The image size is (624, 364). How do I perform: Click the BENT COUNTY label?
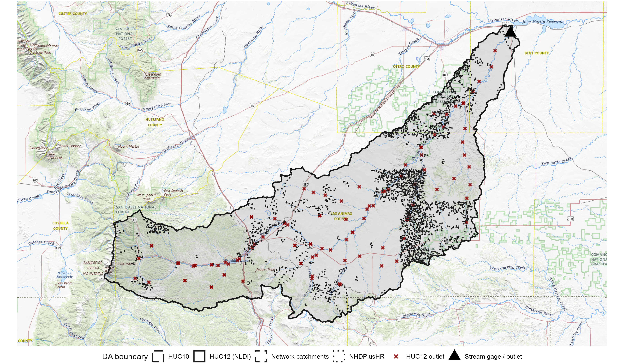tap(536, 53)
